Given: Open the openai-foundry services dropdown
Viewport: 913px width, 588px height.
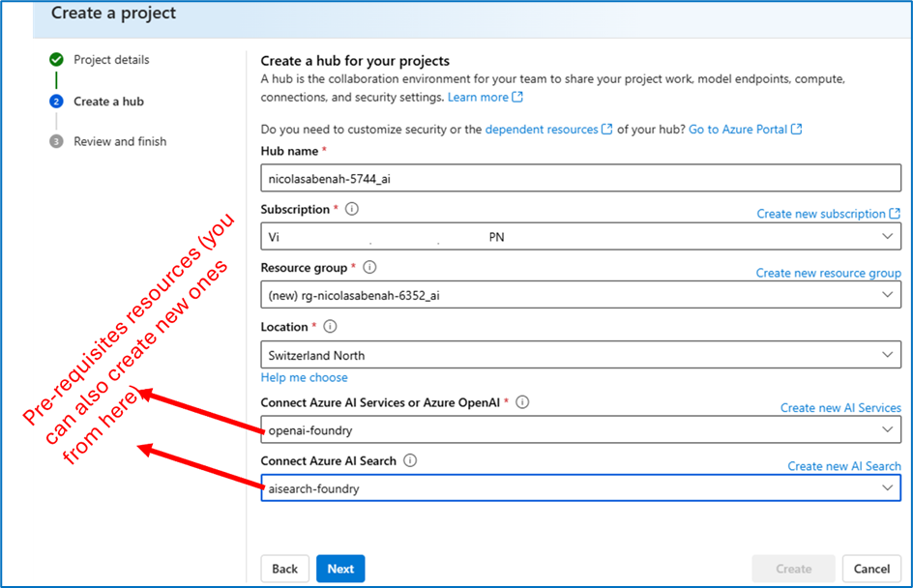Looking at the screenshot, I should coord(580,429).
